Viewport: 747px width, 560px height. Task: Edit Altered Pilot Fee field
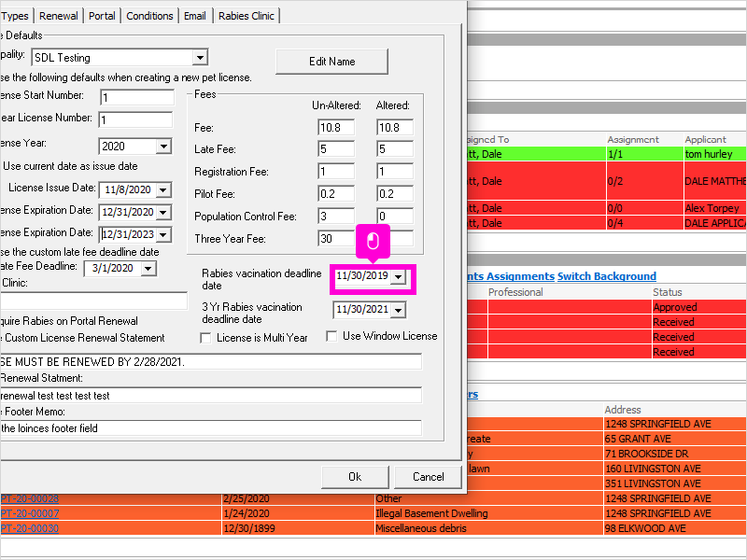click(x=395, y=193)
